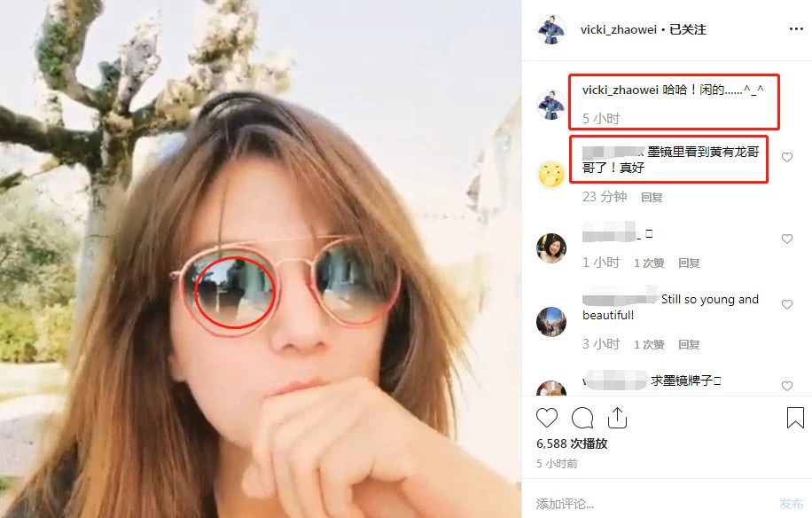Open the yellow emoji commenter's avatar
This screenshot has height=518, width=812.
point(551,175)
